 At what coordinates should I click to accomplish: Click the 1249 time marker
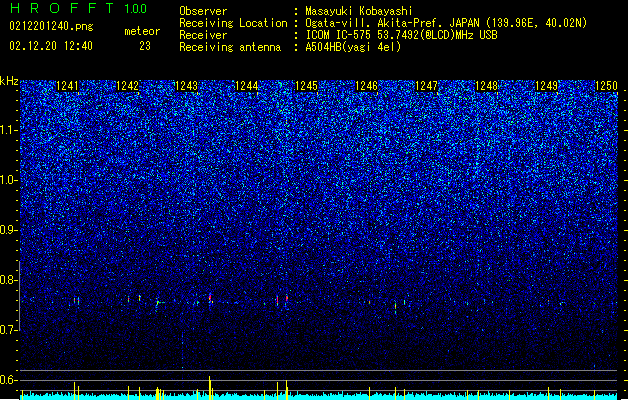[546, 86]
